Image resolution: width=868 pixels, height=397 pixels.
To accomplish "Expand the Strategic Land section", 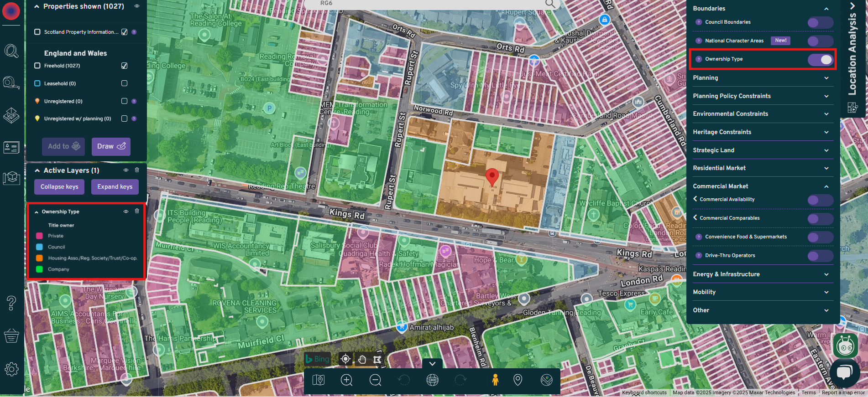I will 826,150.
